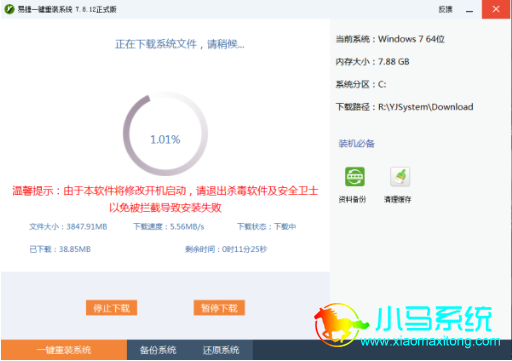Select the 一键重装系统 tab
Screen dimensions: 512x361
(64, 350)
